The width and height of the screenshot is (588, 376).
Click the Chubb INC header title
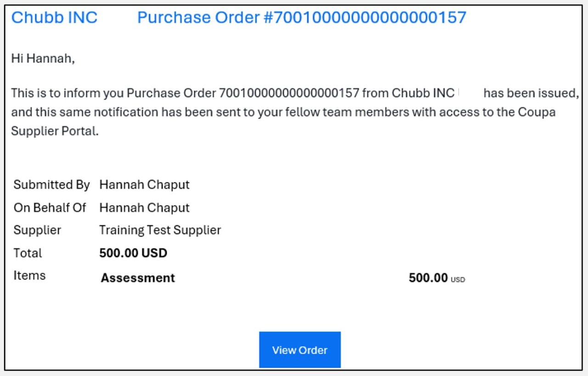click(54, 17)
